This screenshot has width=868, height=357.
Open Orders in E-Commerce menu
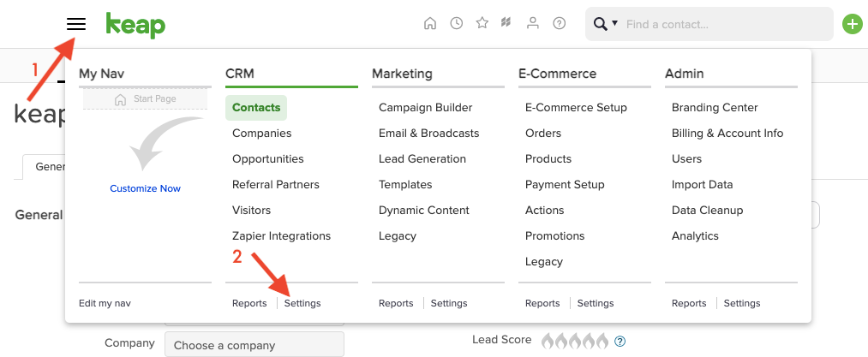[x=543, y=134]
